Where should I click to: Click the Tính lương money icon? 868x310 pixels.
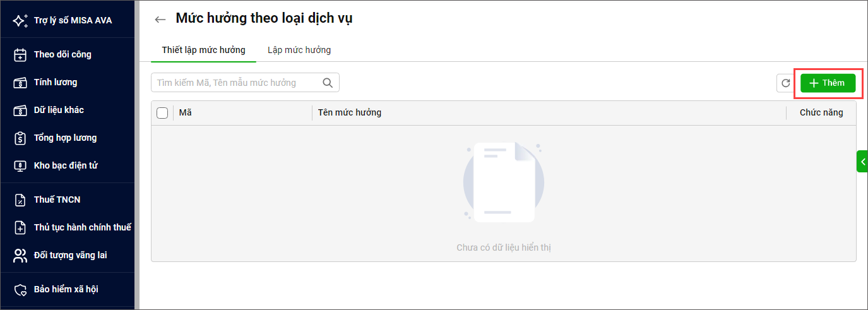click(20, 82)
